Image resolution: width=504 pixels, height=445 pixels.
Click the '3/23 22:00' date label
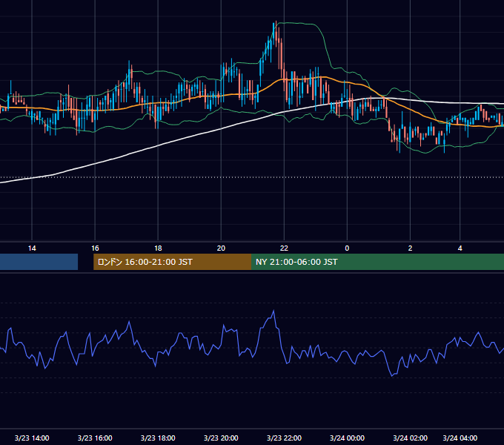[284, 438]
